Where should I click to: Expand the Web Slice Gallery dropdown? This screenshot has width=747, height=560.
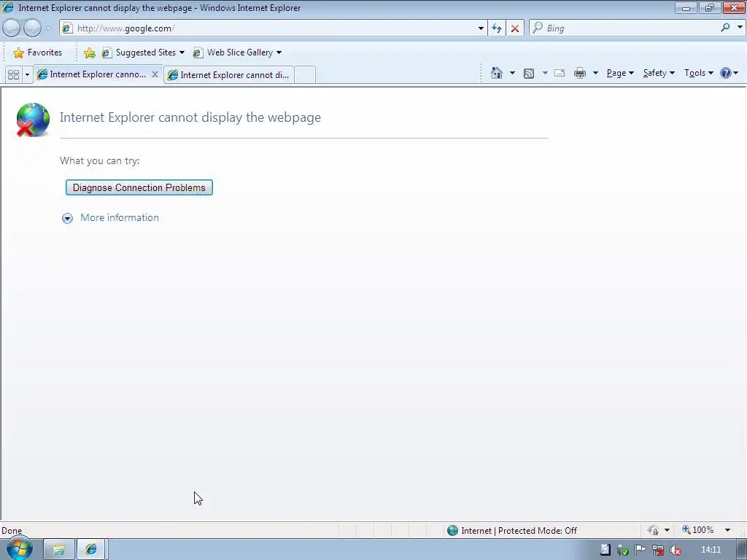tap(279, 52)
